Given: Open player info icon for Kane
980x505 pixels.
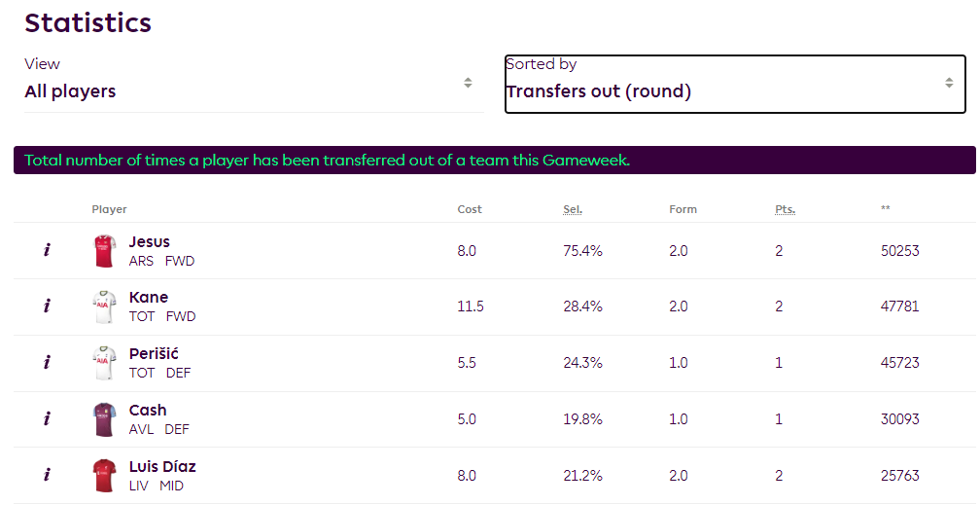Looking at the screenshot, I should click(x=47, y=306).
